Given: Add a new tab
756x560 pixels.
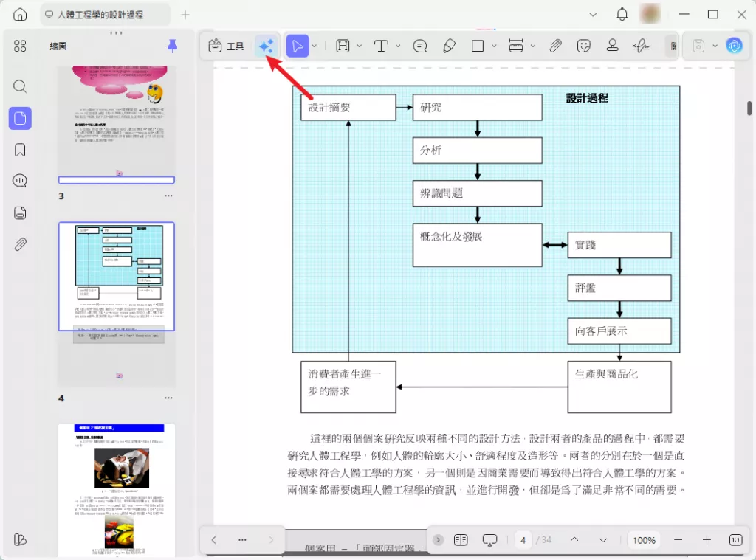Looking at the screenshot, I should [185, 15].
